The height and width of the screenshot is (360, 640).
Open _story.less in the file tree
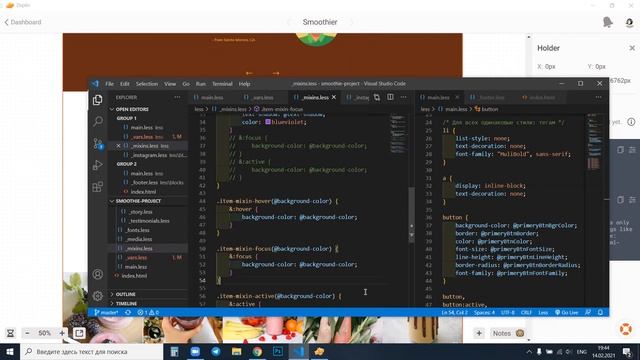(141, 212)
